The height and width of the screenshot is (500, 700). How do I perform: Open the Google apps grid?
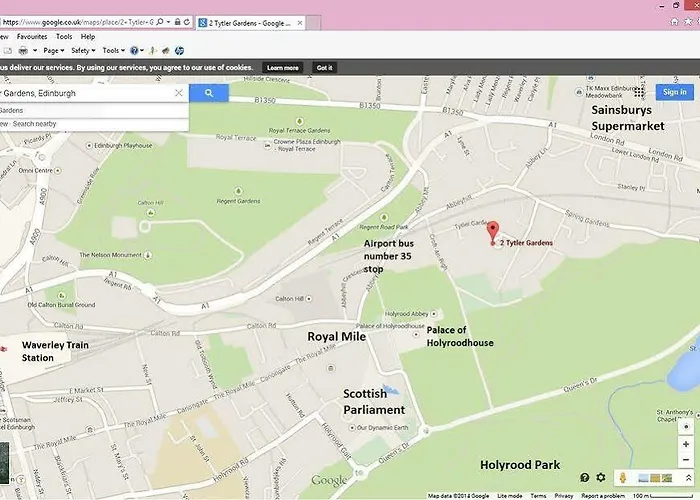point(639,93)
